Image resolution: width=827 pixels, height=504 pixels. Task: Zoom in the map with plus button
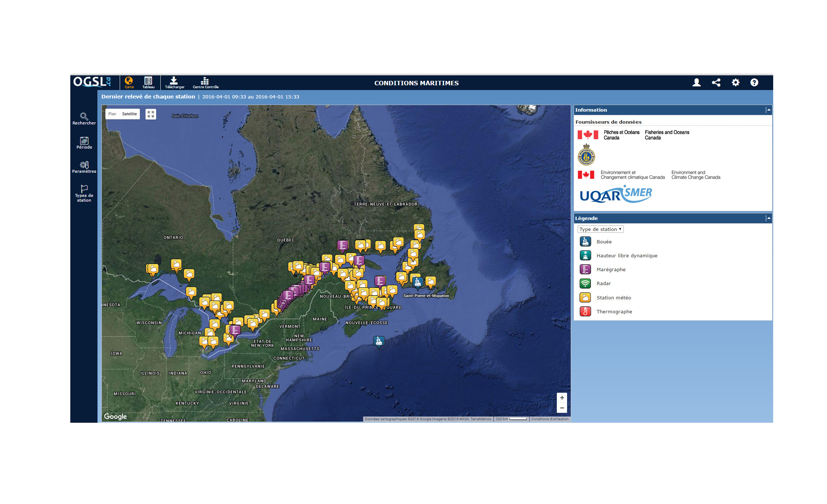(562, 398)
